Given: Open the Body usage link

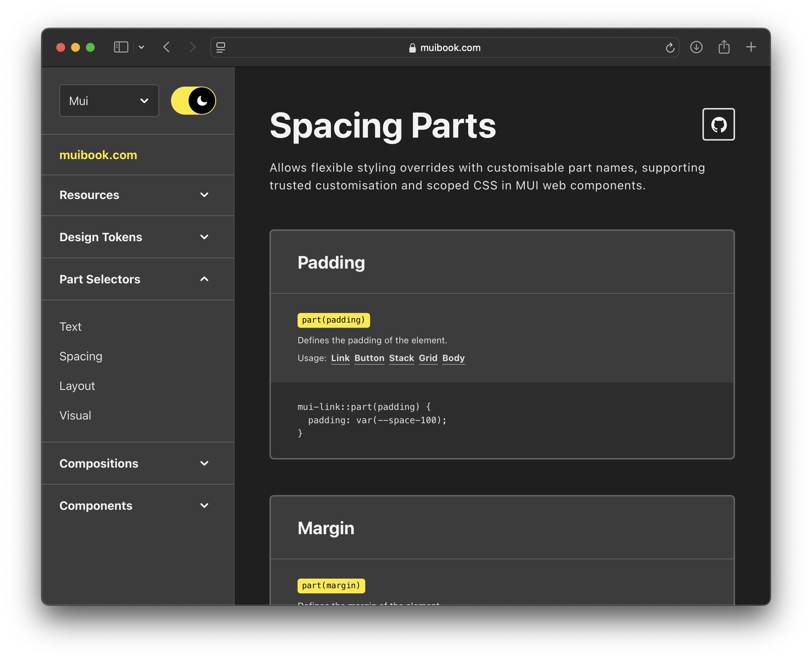Looking at the screenshot, I should tap(453, 358).
